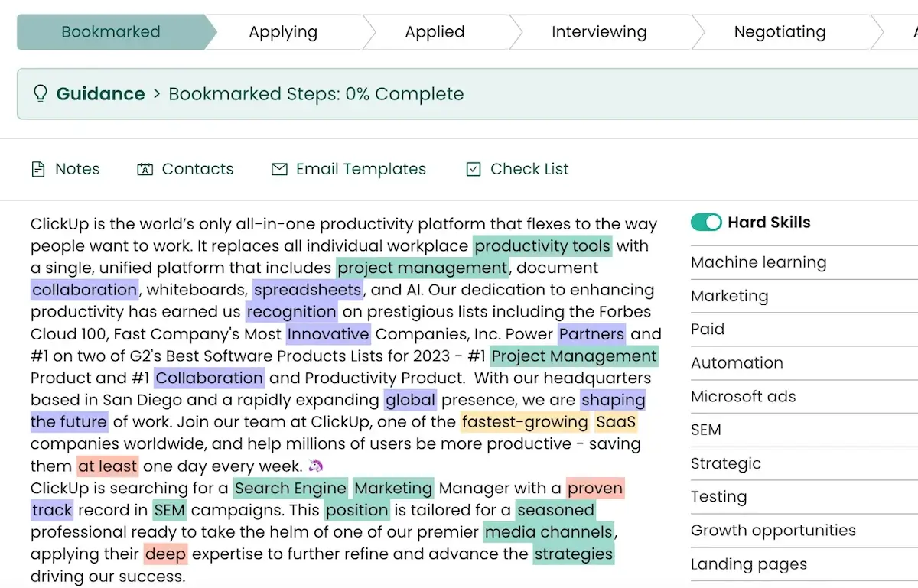Select the Machine learning skill
This screenshot has width=918, height=588.
tap(758, 262)
